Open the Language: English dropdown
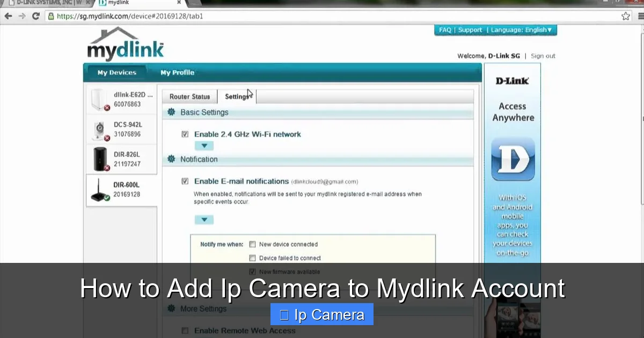 point(521,30)
